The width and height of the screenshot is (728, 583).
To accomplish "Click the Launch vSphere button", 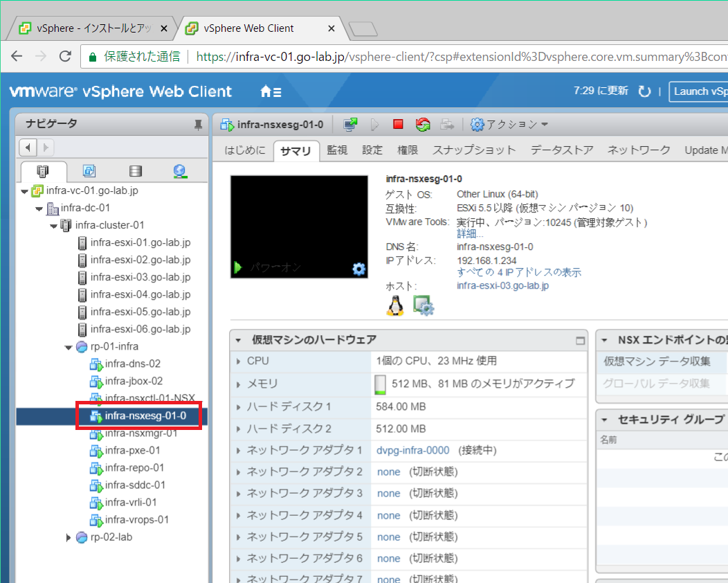I will [700, 91].
